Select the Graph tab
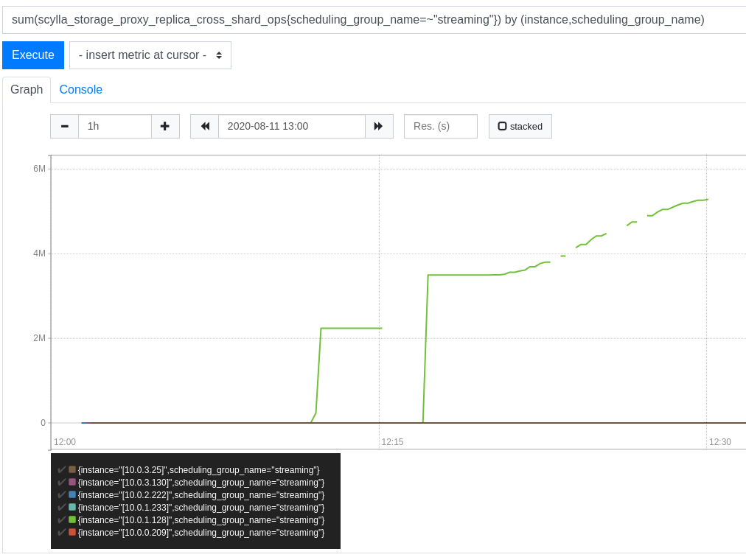746x560 pixels. coord(27,89)
